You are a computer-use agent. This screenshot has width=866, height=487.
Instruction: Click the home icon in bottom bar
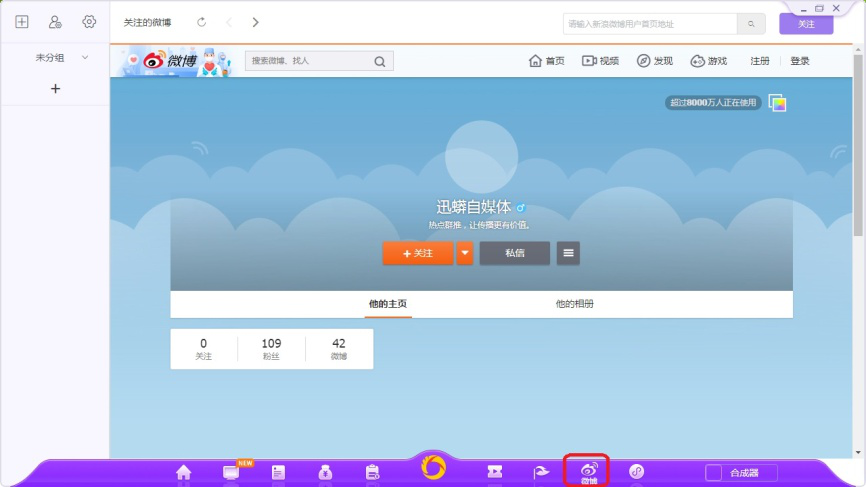[x=183, y=472]
